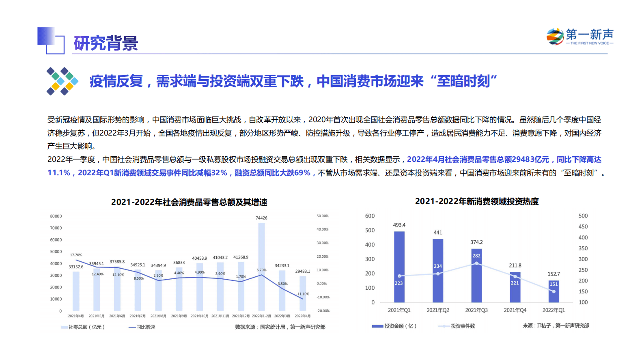Click the 2021年Q4 axis label
This screenshot has height=362, width=644.
(x=515, y=310)
